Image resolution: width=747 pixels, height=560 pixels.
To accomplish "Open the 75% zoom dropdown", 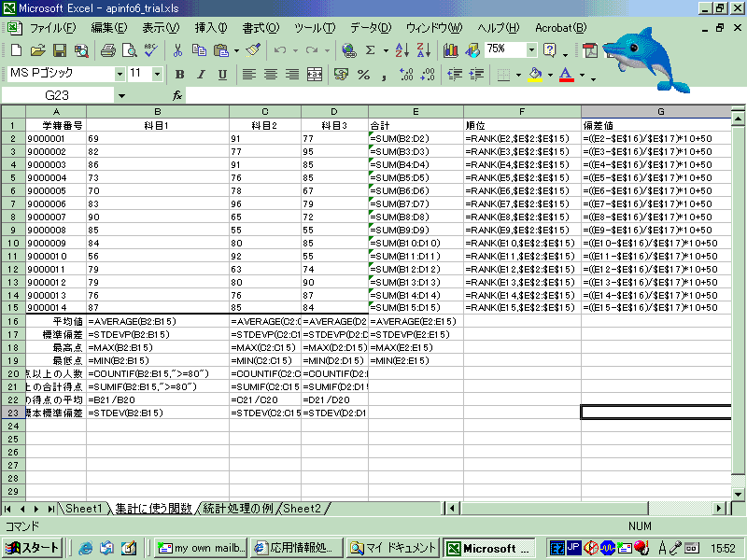I will click(531, 49).
